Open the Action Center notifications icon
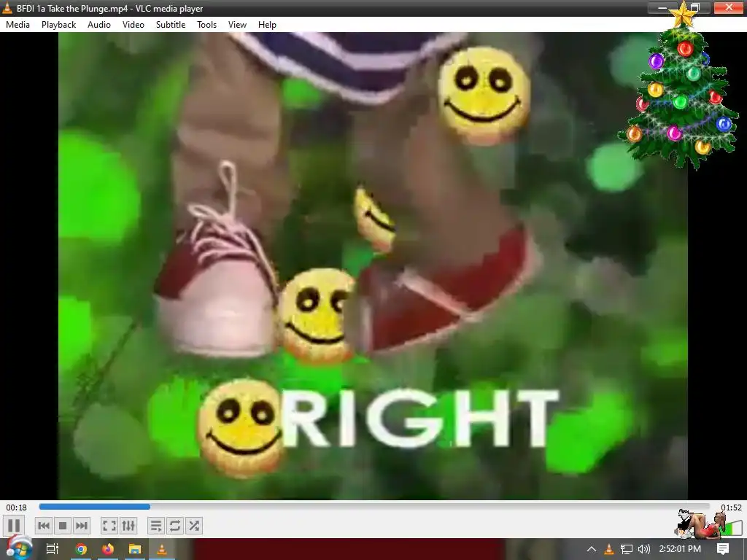The width and height of the screenshot is (747, 560). pos(723,549)
